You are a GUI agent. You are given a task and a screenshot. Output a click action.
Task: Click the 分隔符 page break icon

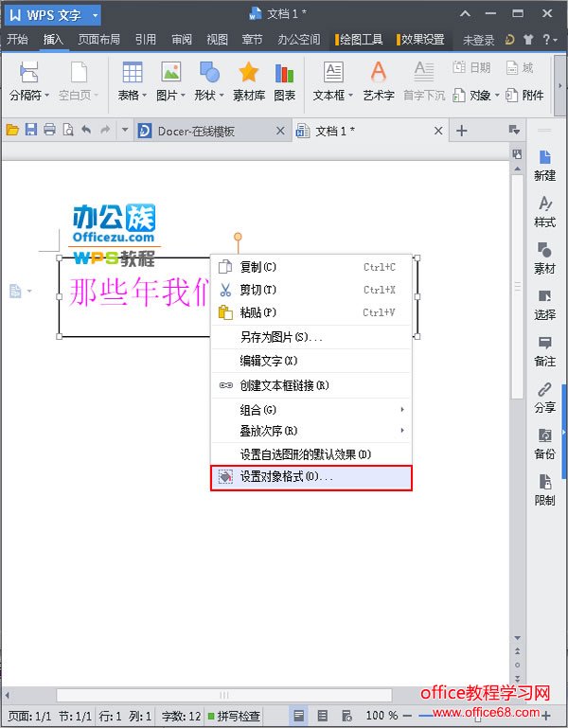(28, 72)
